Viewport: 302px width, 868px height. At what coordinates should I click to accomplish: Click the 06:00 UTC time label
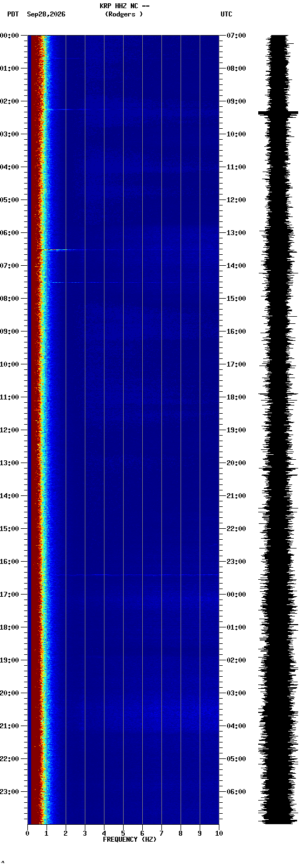[x=236, y=792]
